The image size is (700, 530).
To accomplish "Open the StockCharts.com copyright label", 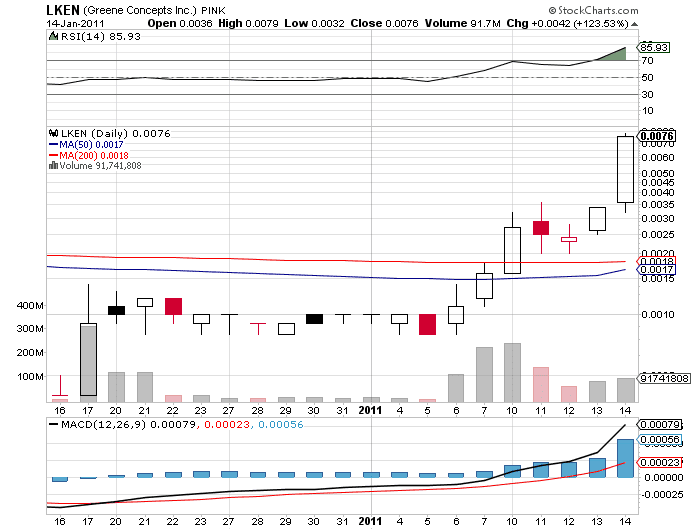I will pyautogui.click(x=593, y=10).
